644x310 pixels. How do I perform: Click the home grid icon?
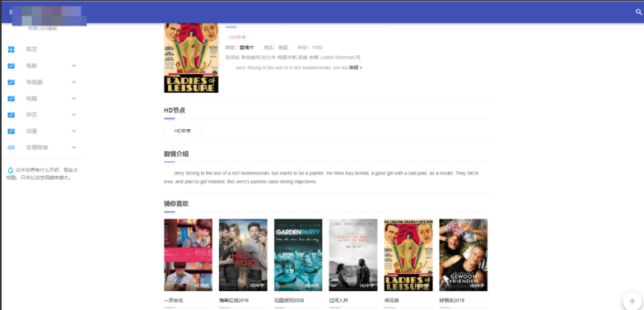[x=11, y=49]
